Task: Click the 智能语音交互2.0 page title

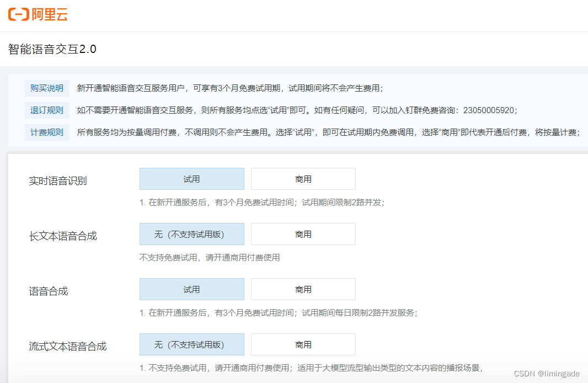Action: click(52, 49)
